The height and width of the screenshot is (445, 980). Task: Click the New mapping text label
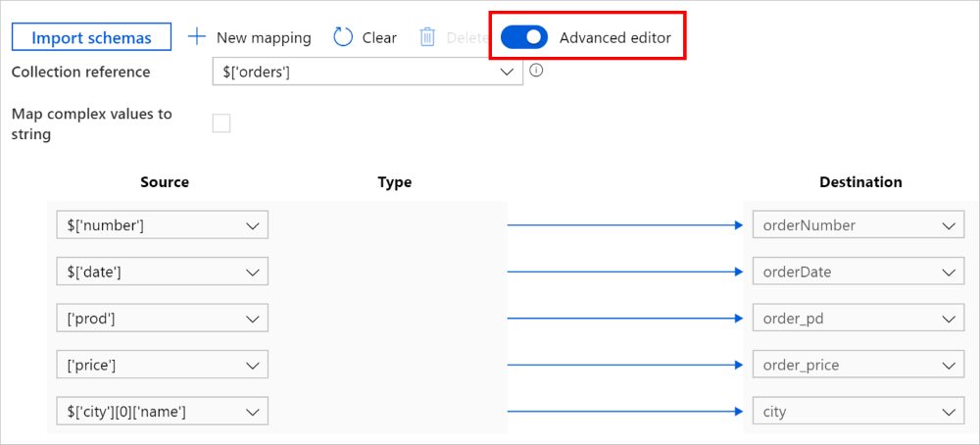[x=264, y=37]
